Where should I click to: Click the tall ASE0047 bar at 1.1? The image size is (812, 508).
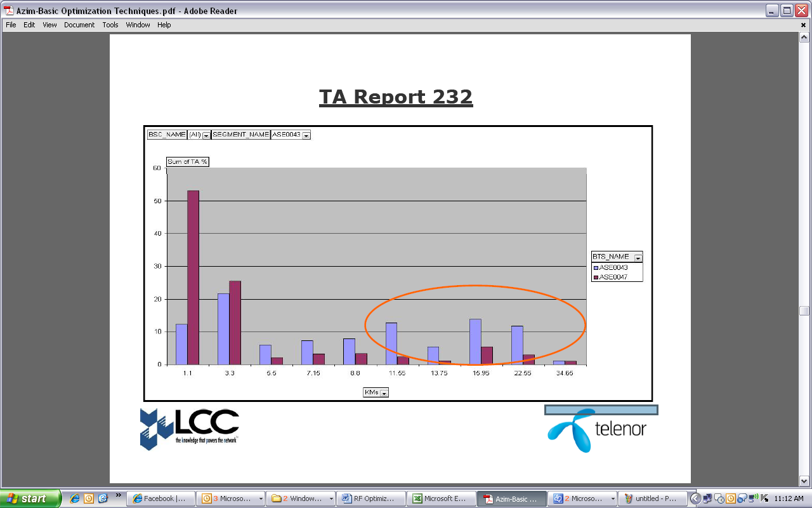(x=193, y=277)
